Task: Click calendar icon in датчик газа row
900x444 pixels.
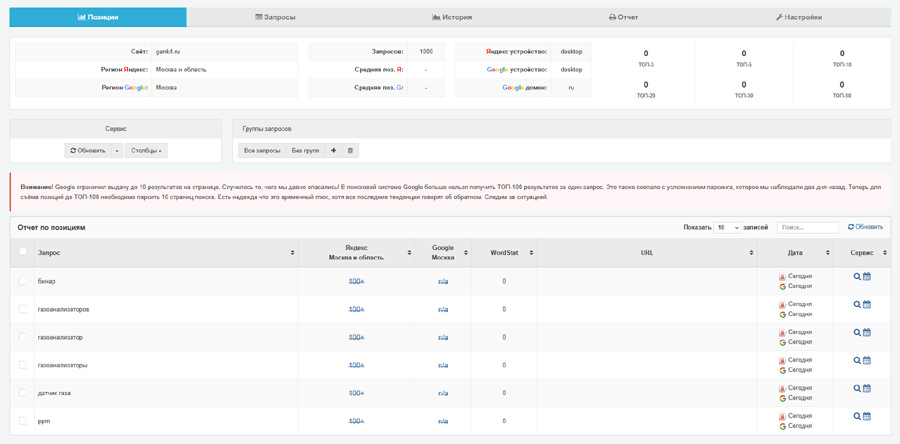Action: point(867,388)
